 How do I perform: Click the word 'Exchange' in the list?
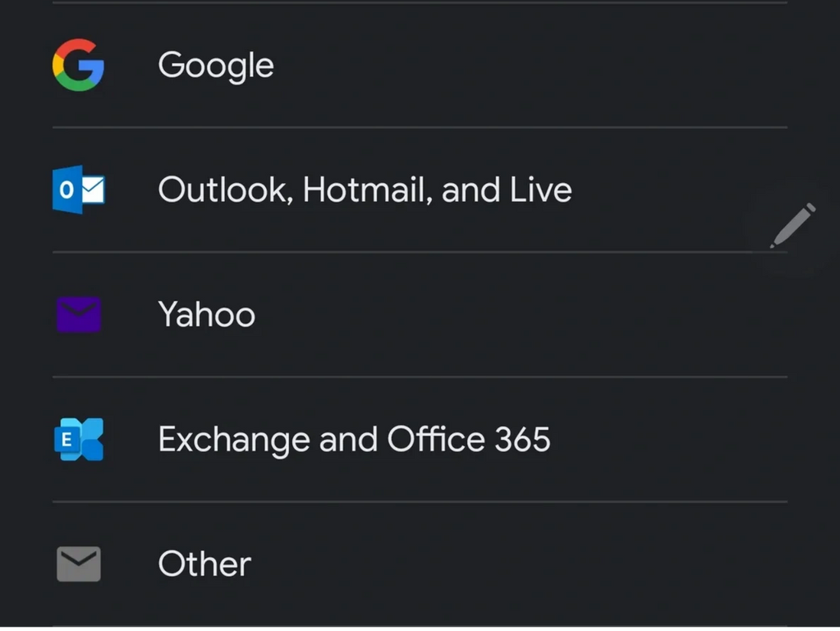coord(233,441)
